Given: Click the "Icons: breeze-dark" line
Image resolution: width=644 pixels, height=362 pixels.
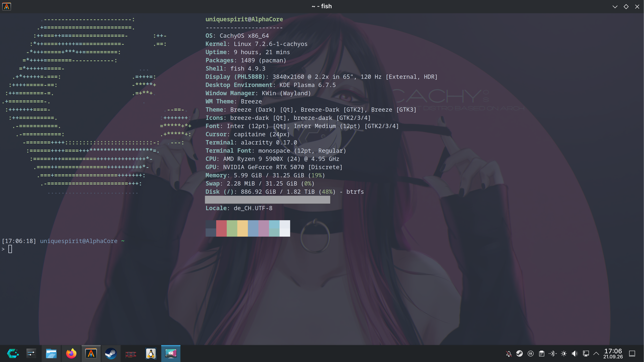Looking at the screenshot, I should pos(288,118).
